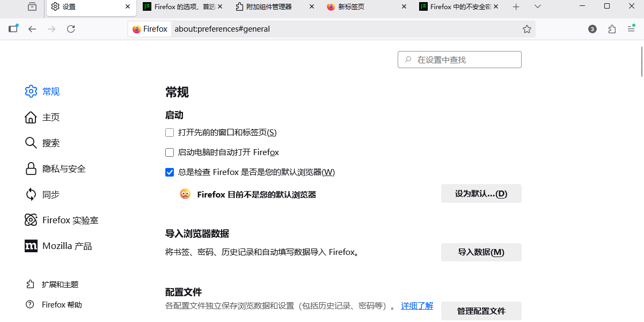Click the sad-face default browser icon
This screenshot has width=644, height=322.
pos(185,194)
